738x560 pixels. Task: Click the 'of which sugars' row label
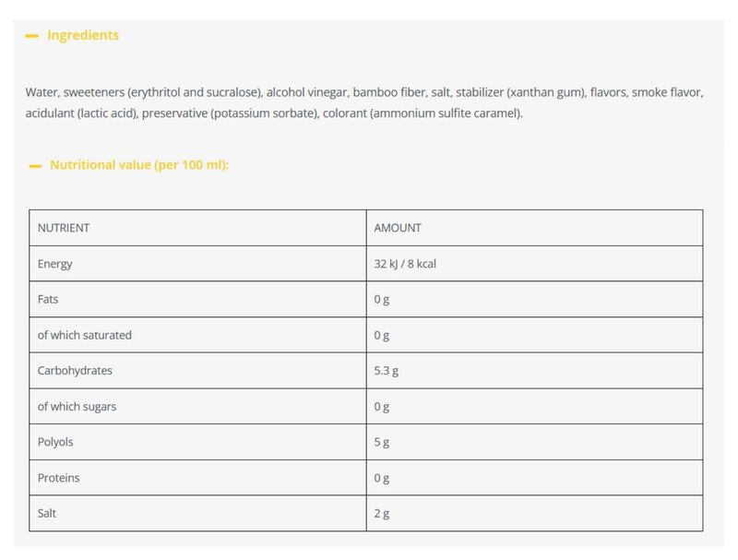coord(77,407)
